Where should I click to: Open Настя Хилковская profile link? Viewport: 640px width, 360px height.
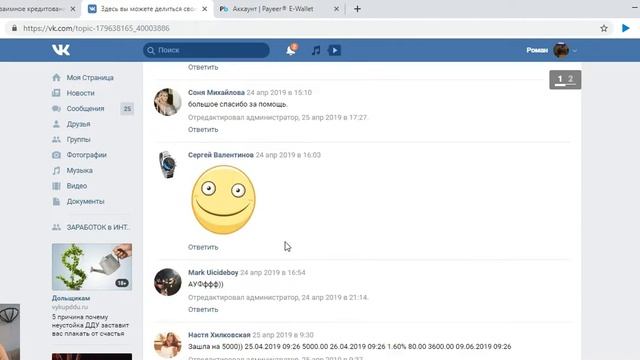[x=219, y=335]
